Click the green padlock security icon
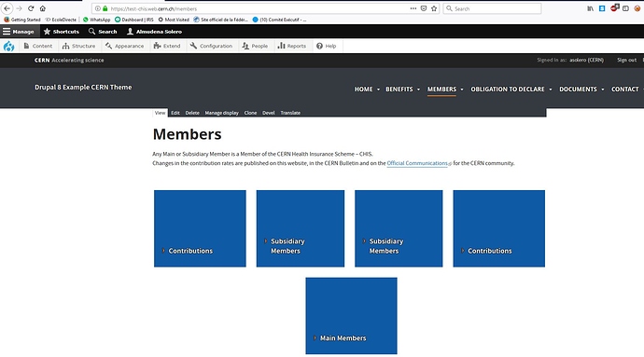 pos(105,8)
